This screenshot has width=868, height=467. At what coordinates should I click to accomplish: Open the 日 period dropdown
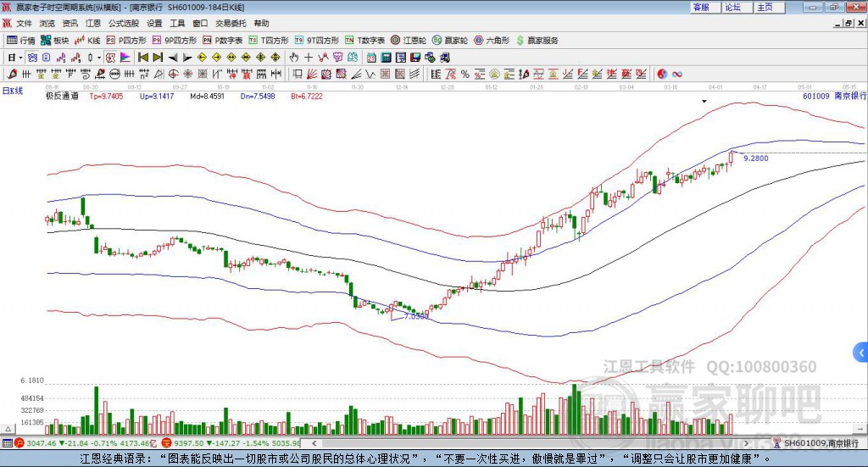[x=15, y=58]
